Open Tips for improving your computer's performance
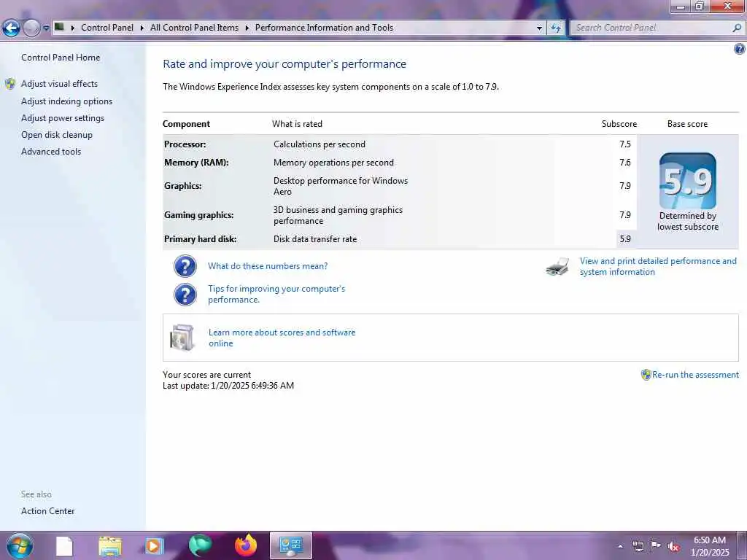 click(x=276, y=294)
